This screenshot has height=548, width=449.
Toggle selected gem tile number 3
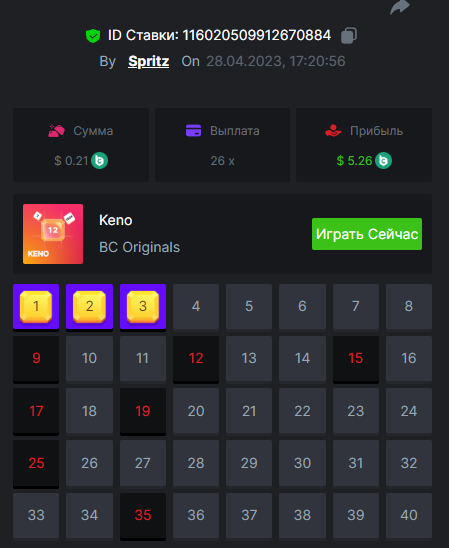[x=143, y=307]
